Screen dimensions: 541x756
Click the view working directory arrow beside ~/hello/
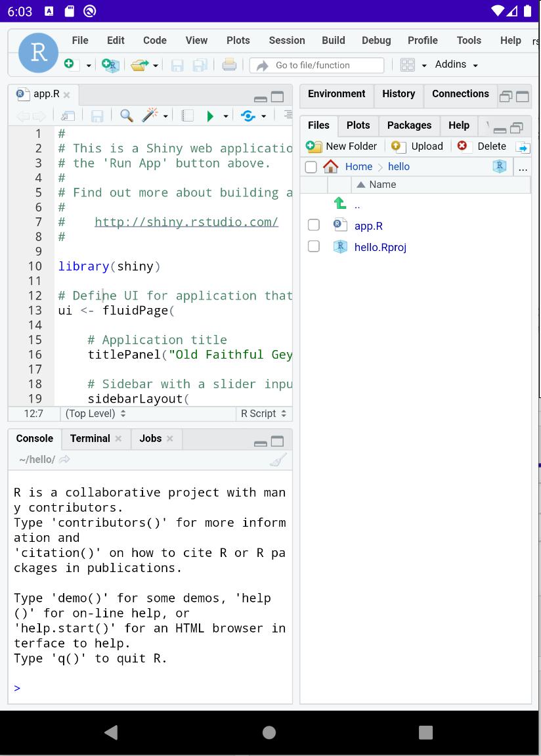64,460
